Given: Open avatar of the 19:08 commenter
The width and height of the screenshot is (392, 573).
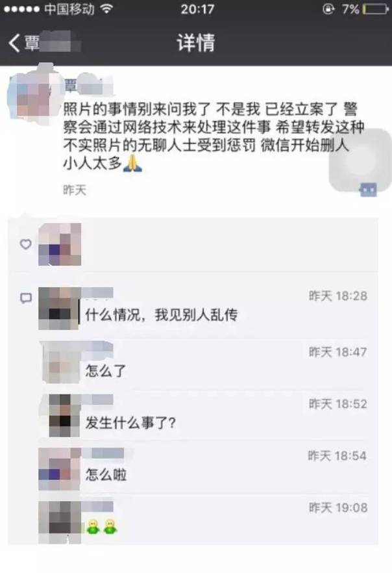Looking at the screenshot, I should 60,522.
